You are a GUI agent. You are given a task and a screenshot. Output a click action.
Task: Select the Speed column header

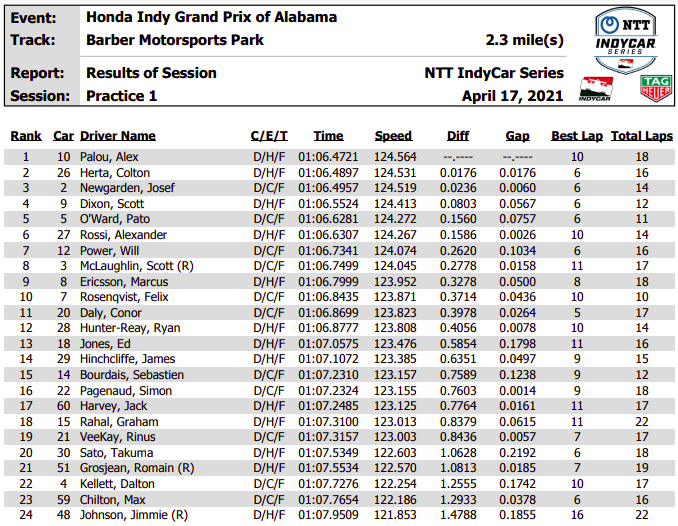pyautogui.click(x=393, y=136)
